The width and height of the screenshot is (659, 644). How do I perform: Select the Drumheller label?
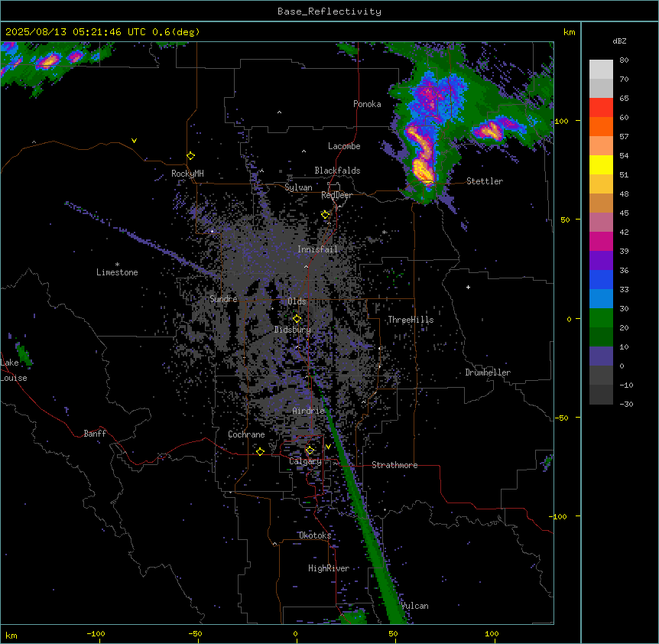tap(488, 372)
